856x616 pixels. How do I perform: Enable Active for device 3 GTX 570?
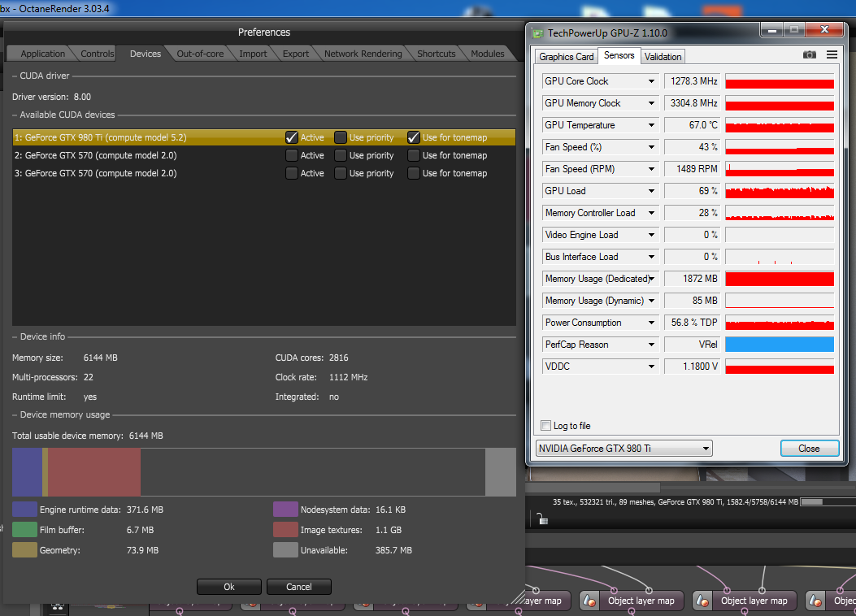tap(292, 173)
